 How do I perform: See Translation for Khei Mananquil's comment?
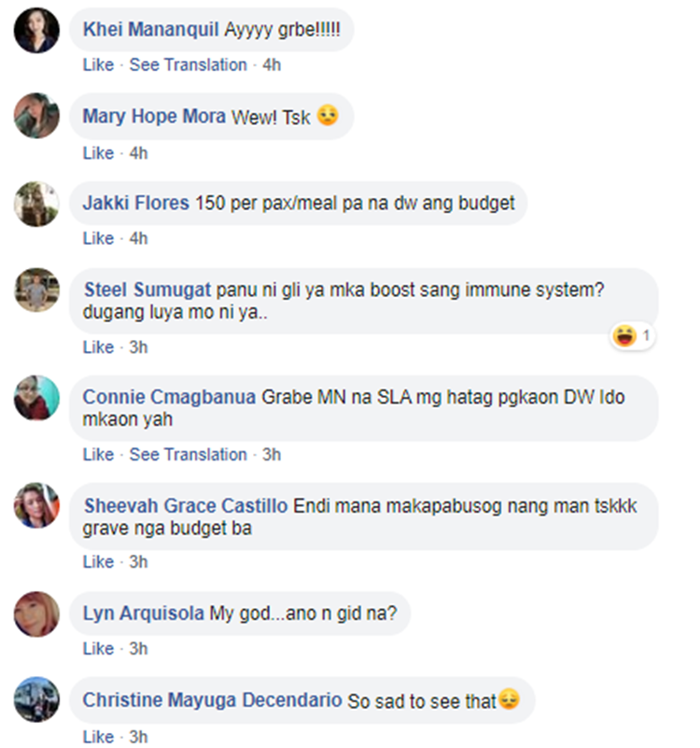click(189, 64)
